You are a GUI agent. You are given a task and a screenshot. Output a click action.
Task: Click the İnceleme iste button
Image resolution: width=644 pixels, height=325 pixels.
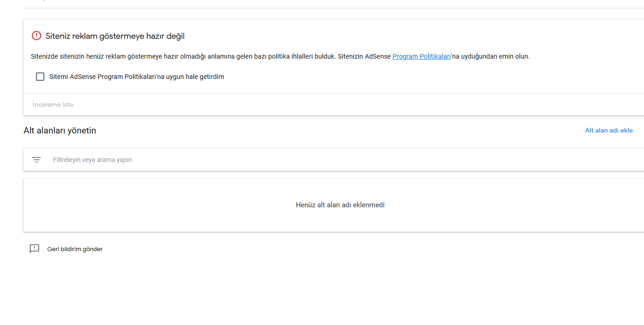point(53,104)
